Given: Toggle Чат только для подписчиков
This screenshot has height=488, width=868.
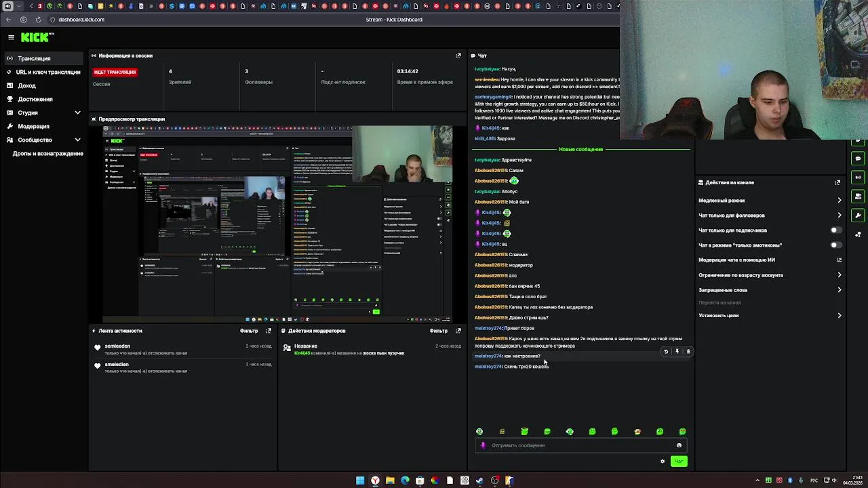Looking at the screenshot, I should tap(836, 230).
